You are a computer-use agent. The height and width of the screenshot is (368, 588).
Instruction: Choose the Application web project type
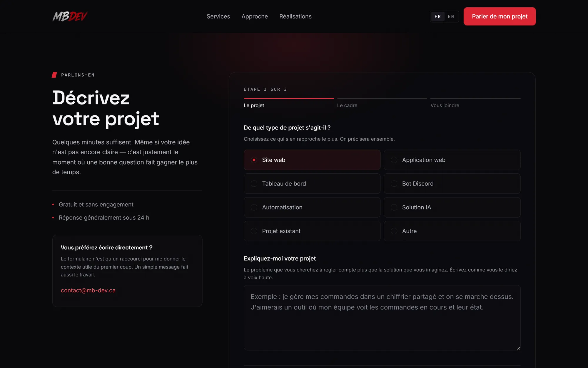[452, 160]
